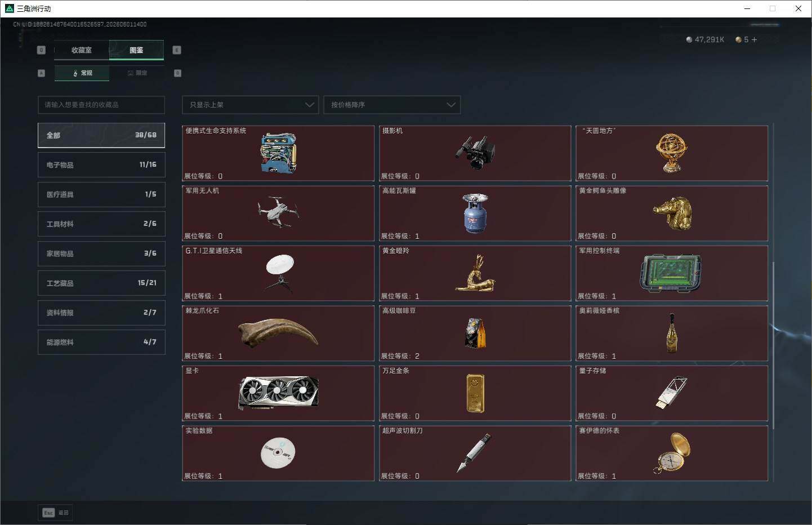This screenshot has width=812, height=525.
Task: Filter by 医疗道具 category
Action: coord(101,194)
